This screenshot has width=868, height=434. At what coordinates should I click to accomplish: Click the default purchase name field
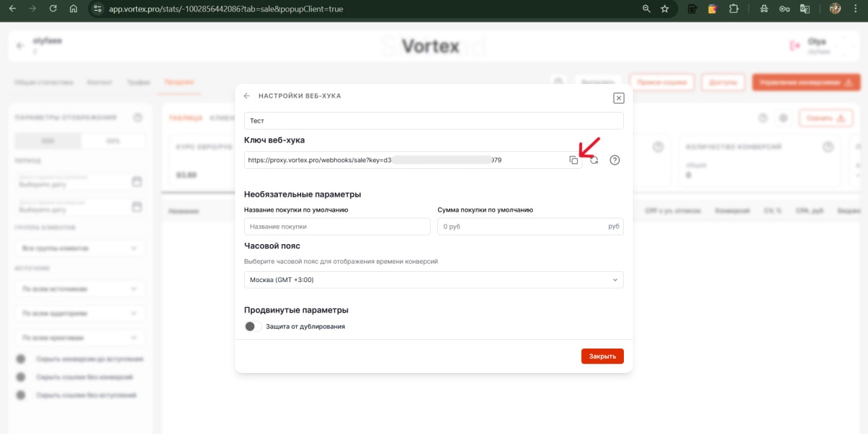(x=337, y=226)
